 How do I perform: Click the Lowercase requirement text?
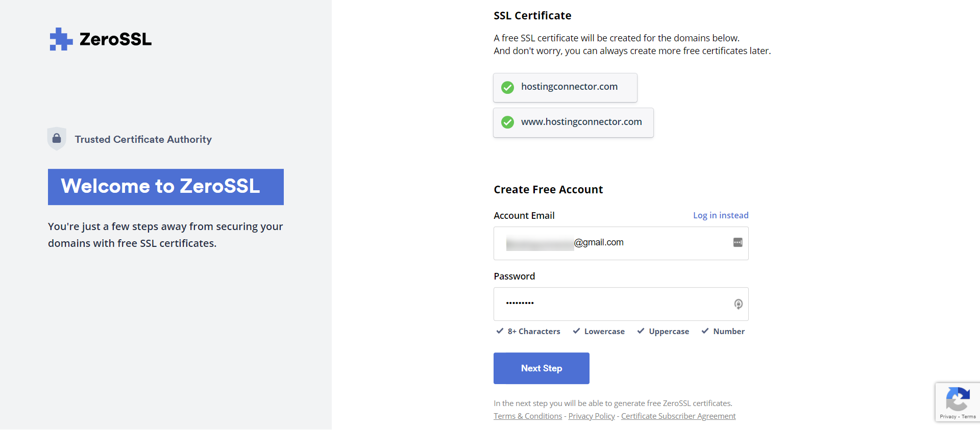coord(604,332)
